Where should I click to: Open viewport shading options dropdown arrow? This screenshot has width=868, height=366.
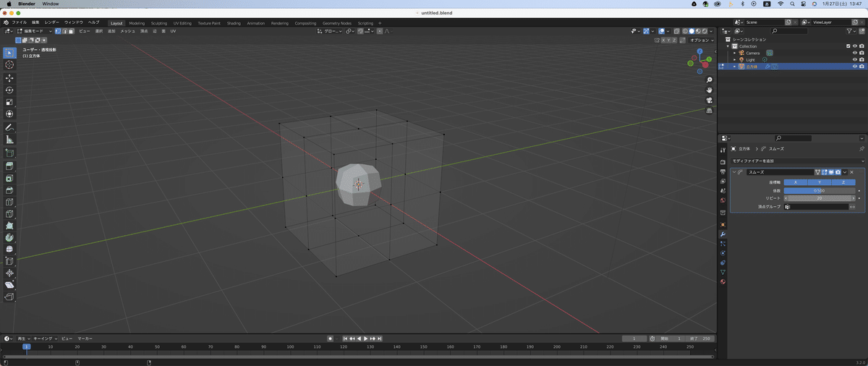pos(712,31)
